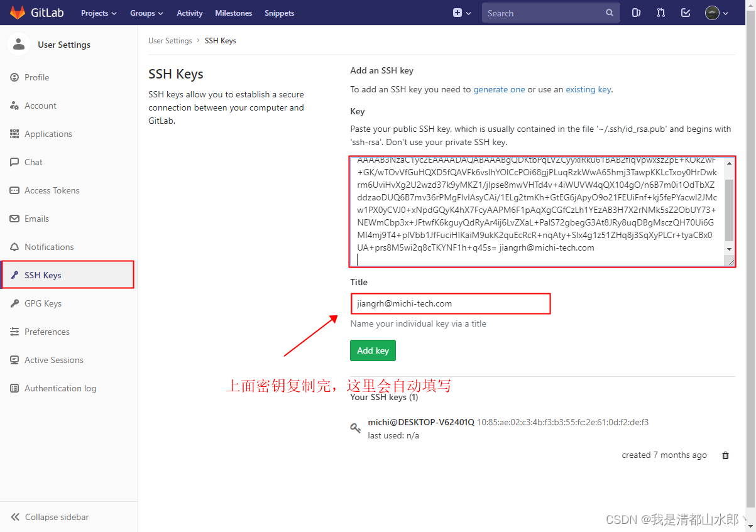Click the Title input field
The image size is (756, 532).
coord(451,303)
